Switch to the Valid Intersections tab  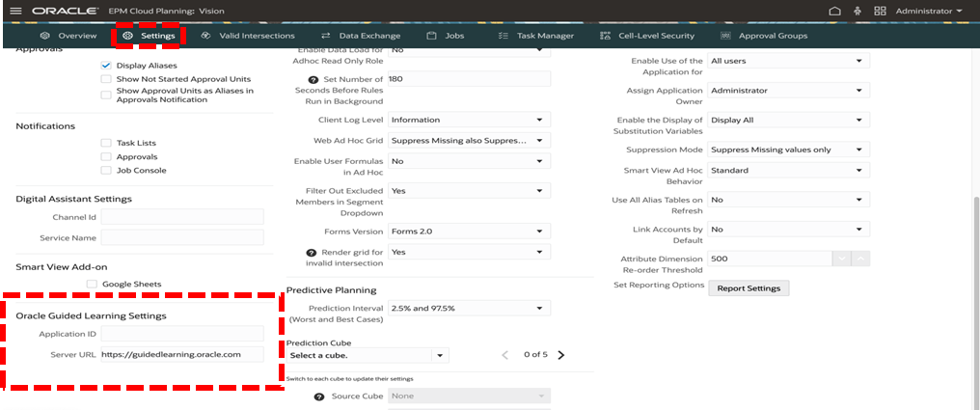[248, 36]
